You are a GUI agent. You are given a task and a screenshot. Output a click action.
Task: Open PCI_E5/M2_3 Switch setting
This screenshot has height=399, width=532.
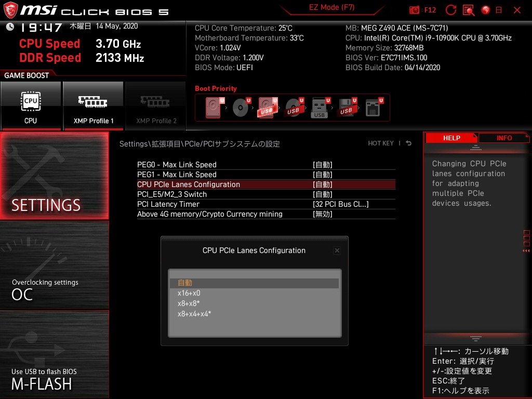(x=266, y=194)
